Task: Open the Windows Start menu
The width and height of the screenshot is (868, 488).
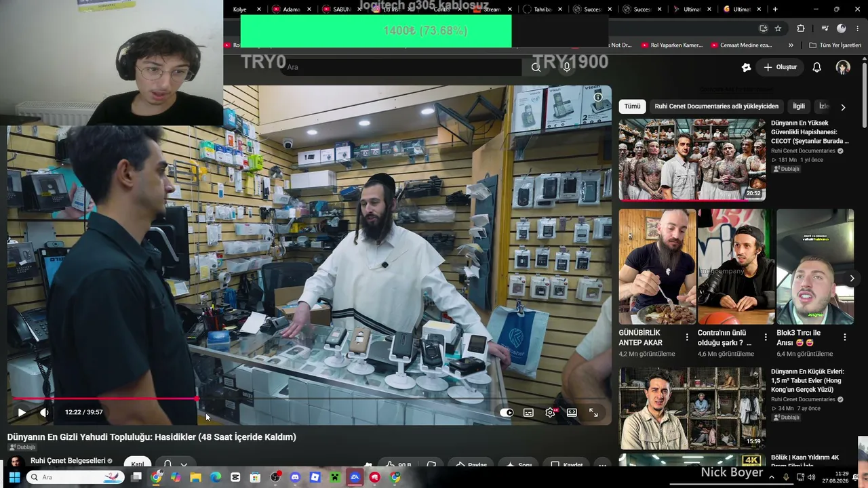Action: point(14,477)
